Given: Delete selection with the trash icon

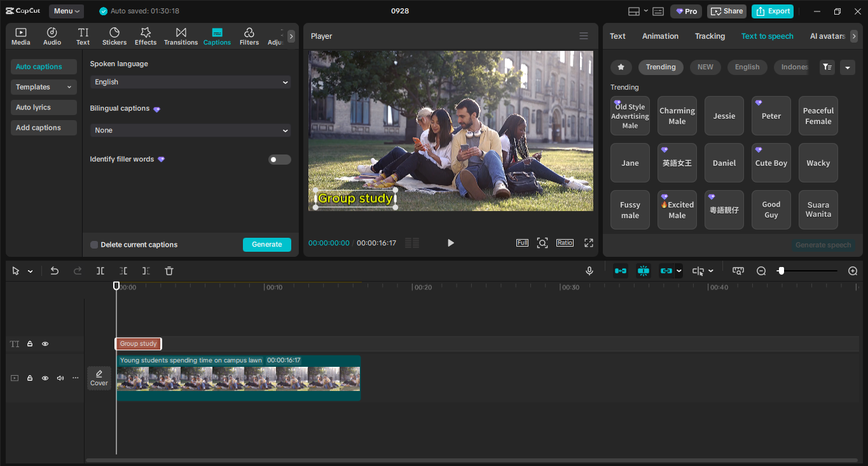Looking at the screenshot, I should click(169, 270).
